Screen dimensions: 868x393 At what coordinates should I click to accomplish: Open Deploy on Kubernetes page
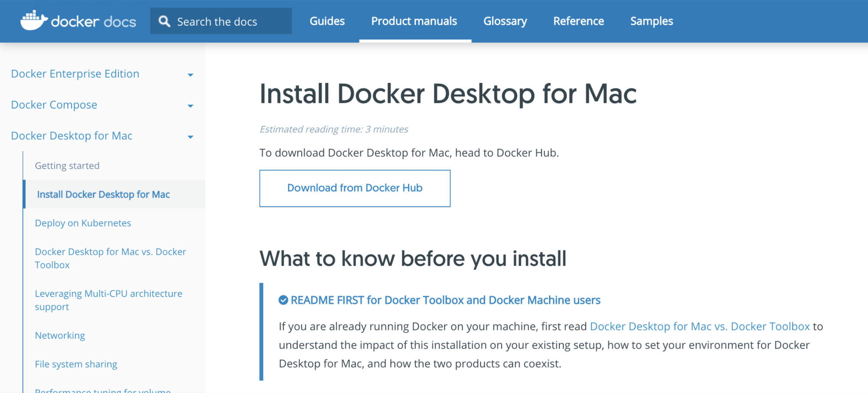click(x=83, y=223)
